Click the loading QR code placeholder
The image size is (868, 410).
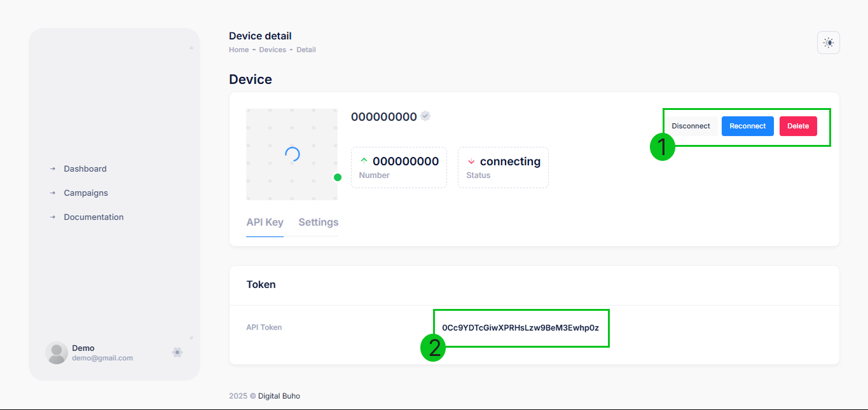coord(292,154)
